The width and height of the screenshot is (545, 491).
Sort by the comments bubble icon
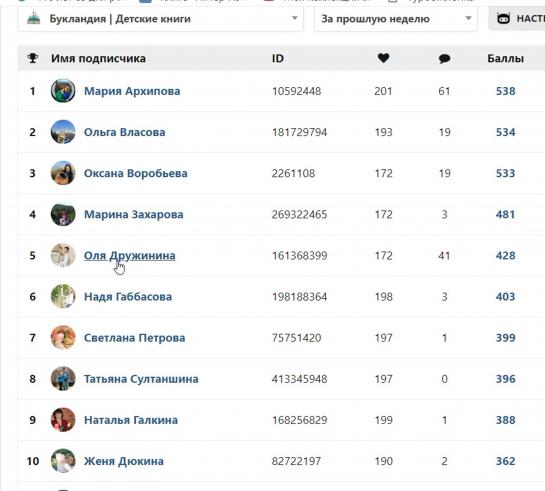point(444,59)
